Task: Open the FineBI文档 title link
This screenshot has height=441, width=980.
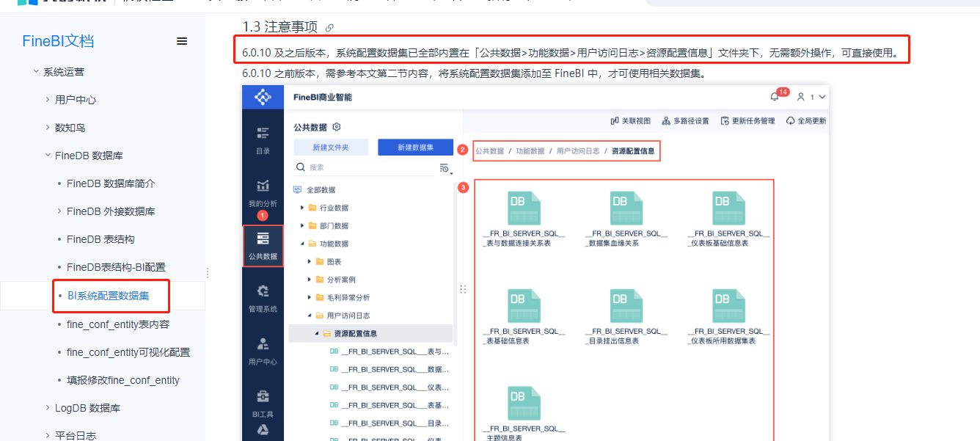Action: tap(58, 41)
